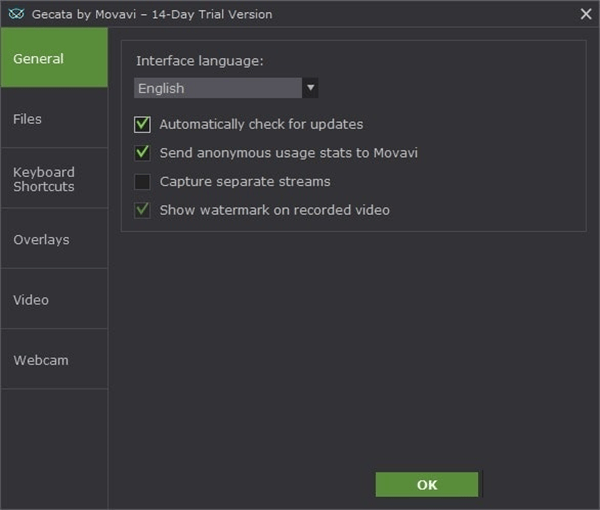Click the 'Automatically check for updates' label text
The height and width of the screenshot is (510, 600).
[x=261, y=125]
